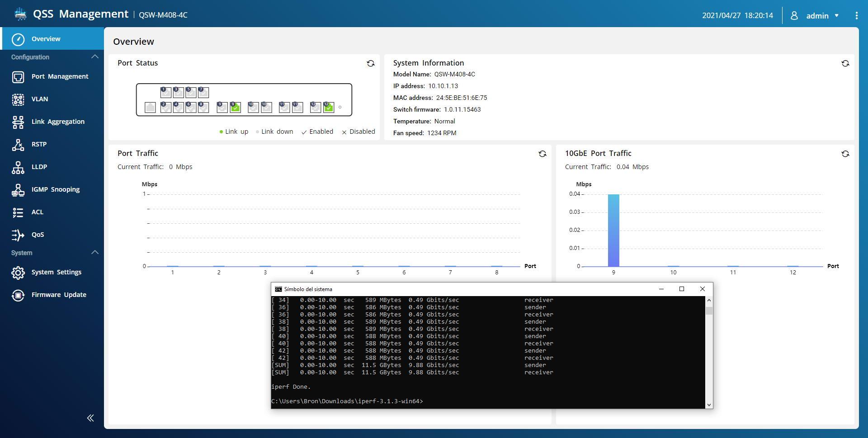Select port 6 in Port Status
The image size is (868, 438).
(x=191, y=107)
